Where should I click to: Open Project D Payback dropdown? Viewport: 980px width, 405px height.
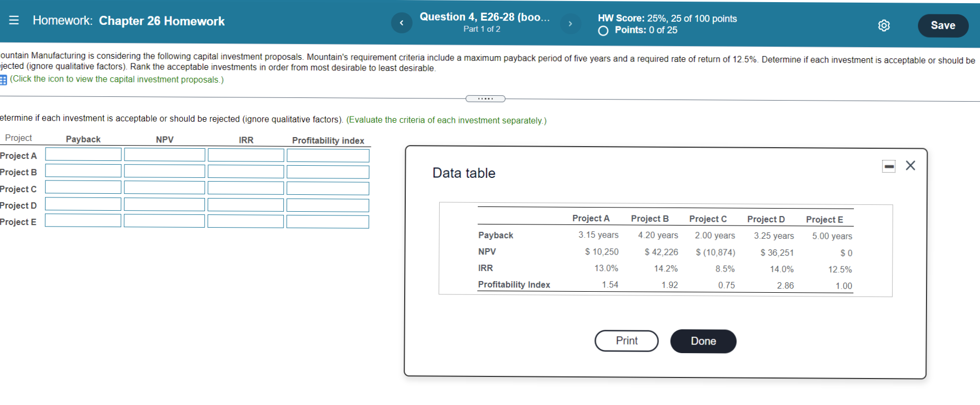83,204
